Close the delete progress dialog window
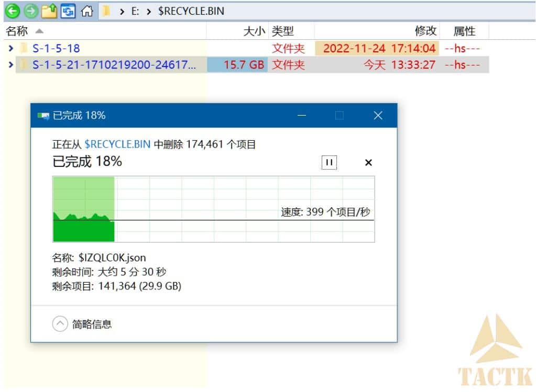 (x=378, y=116)
